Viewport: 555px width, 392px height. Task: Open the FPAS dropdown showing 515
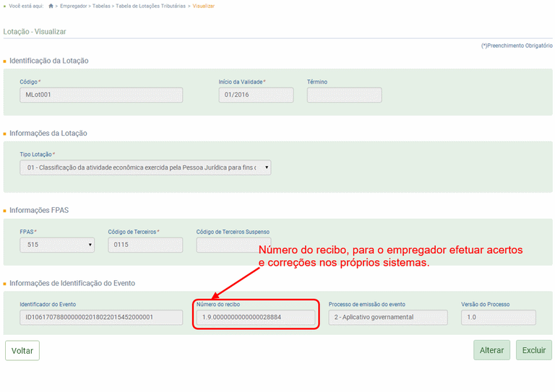pyautogui.click(x=57, y=245)
